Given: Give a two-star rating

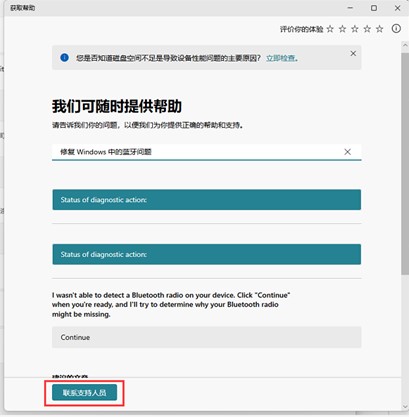Looking at the screenshot, I should point(342,29).
